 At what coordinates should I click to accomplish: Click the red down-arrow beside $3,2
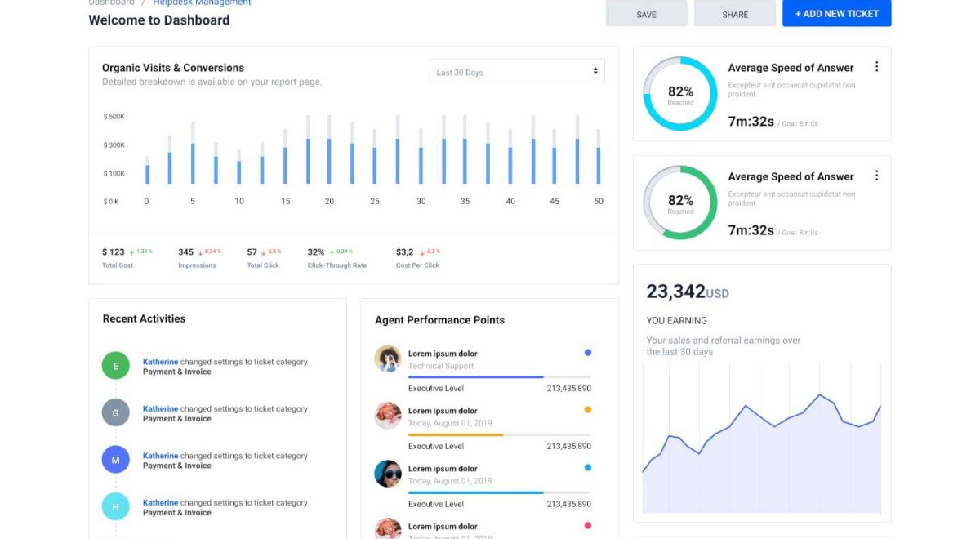(x=422, y=252)
